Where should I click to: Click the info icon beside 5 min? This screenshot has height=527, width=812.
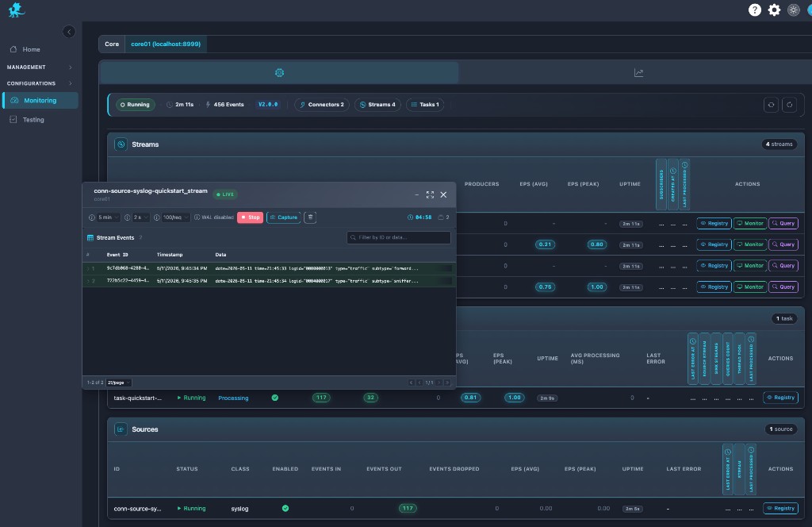92,217
